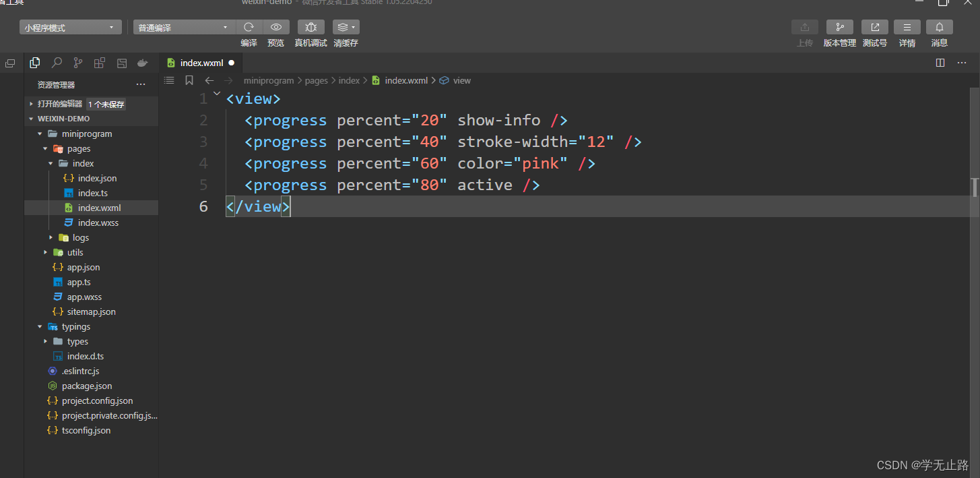Open project.config.json in file tree

pos(97,400)
